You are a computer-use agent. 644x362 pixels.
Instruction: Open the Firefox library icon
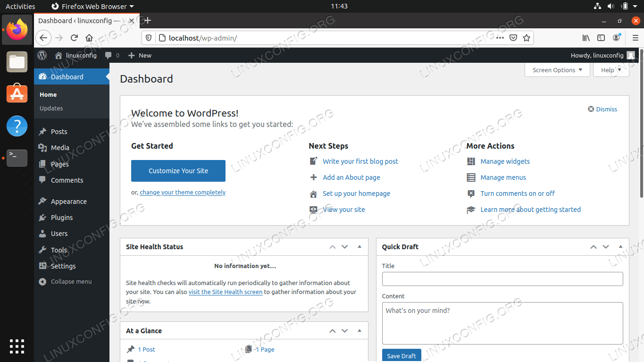[586, 38]
